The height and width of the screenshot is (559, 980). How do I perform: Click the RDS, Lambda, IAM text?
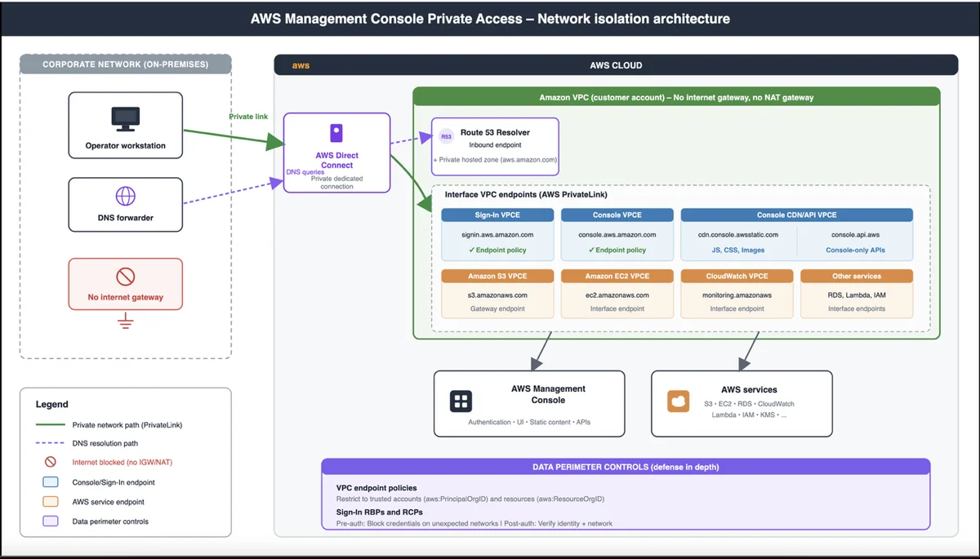tap(857, 295)
